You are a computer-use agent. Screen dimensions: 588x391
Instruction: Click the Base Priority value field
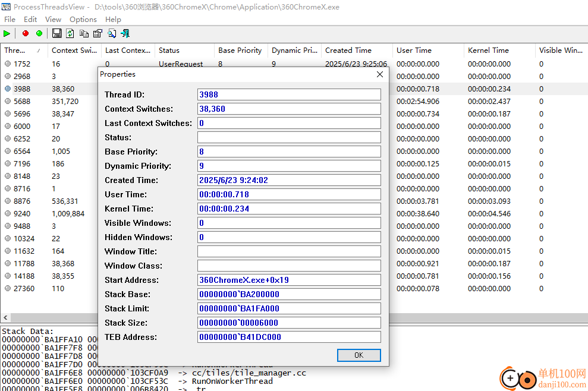[x=289, y=152]
